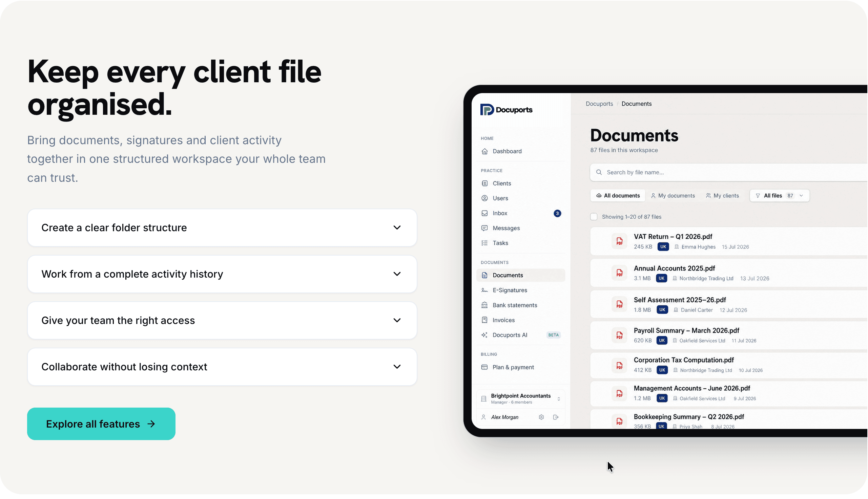868x499 pixels.
Task: Click the Plan & payment card icon
Action: (x=484, y=367)
